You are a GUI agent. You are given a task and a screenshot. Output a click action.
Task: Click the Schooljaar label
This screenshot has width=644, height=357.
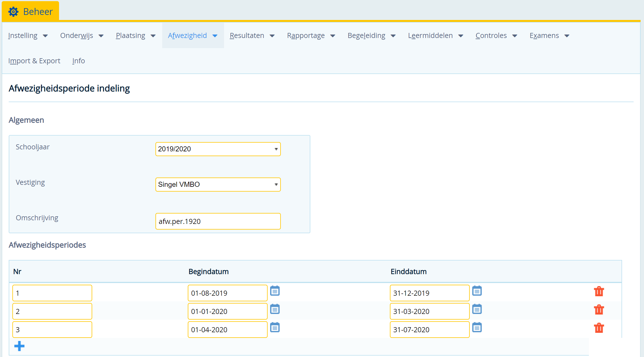point(33,147)
